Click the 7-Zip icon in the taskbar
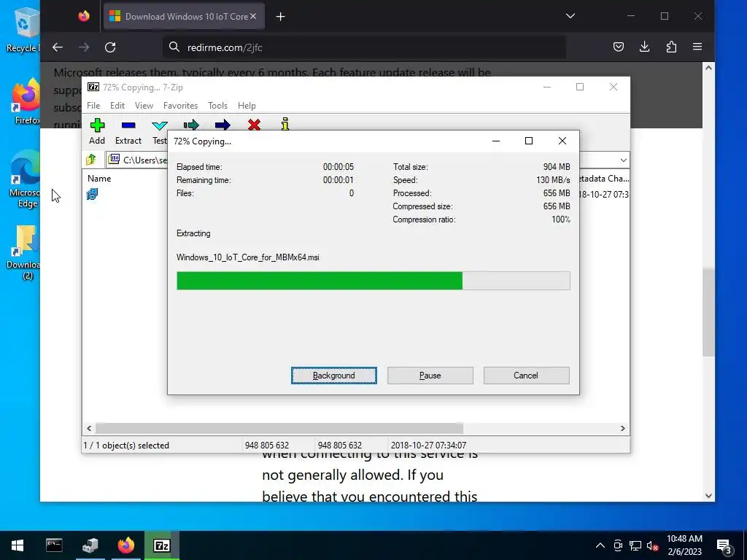Viewport: 747px width, 560px height. (162, 545)
